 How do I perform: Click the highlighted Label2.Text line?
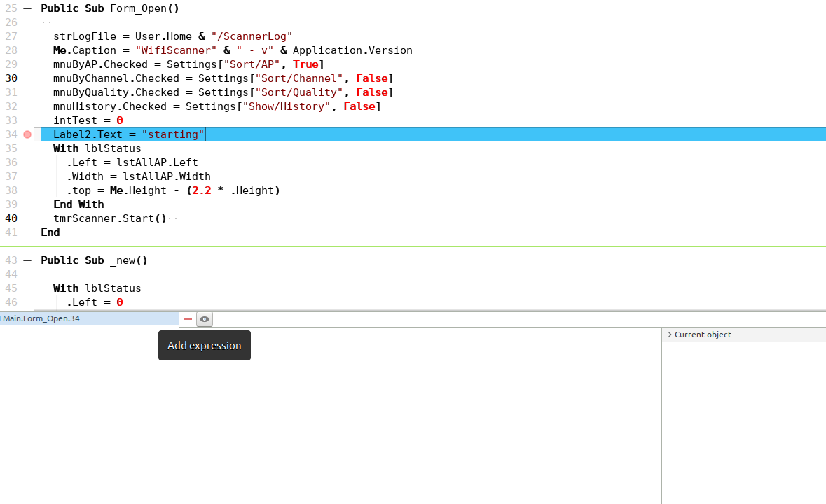coord(128,134)
